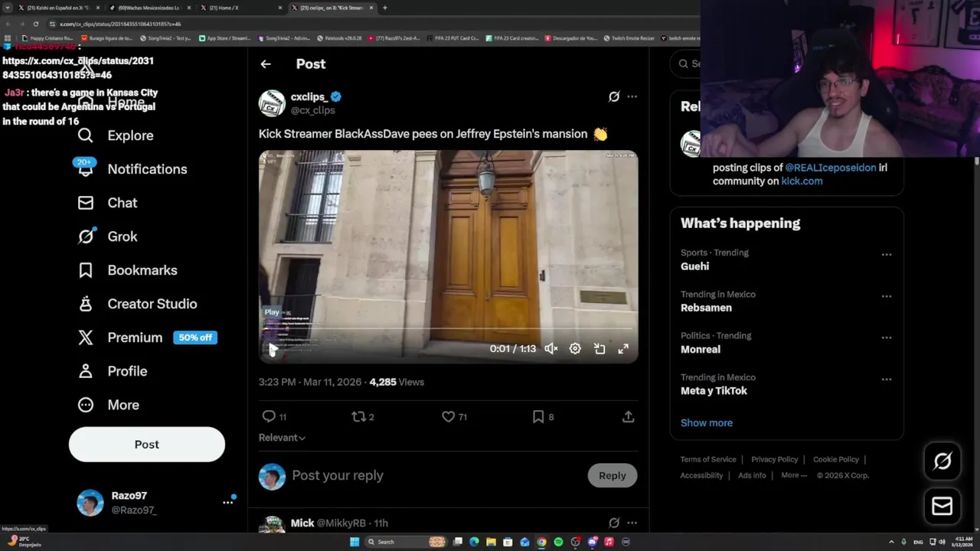Click the Show more link under trends
This screenshot has height=551, width=980.
point(707,422)
